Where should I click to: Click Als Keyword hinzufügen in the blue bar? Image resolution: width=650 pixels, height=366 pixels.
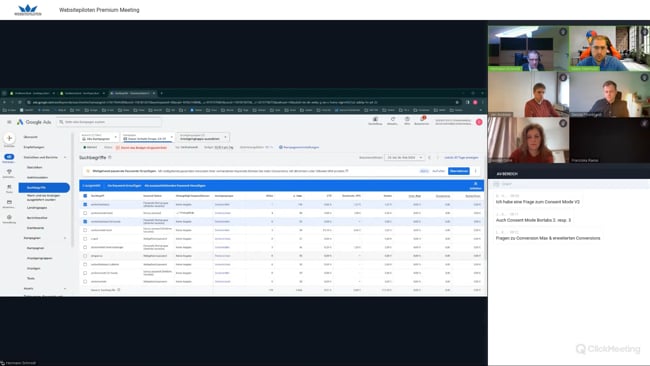click(124, 186)
